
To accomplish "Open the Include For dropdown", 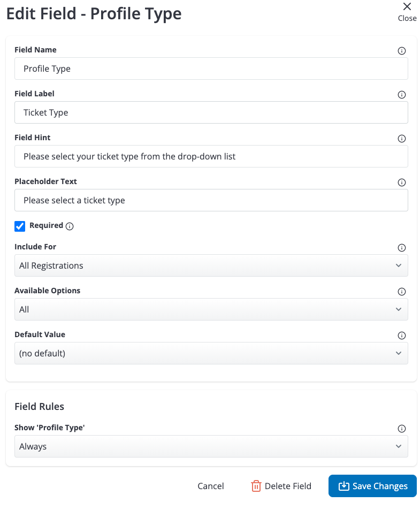I will [x=211, y=265].
